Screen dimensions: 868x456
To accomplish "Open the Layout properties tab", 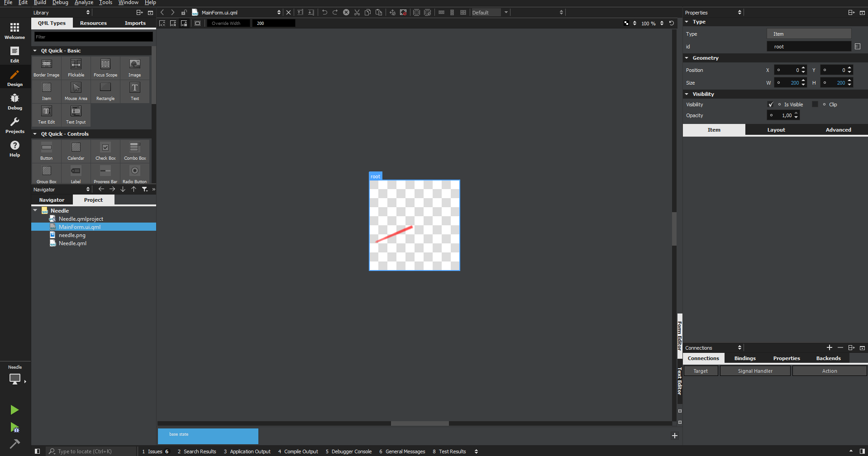I will [776, 130].
